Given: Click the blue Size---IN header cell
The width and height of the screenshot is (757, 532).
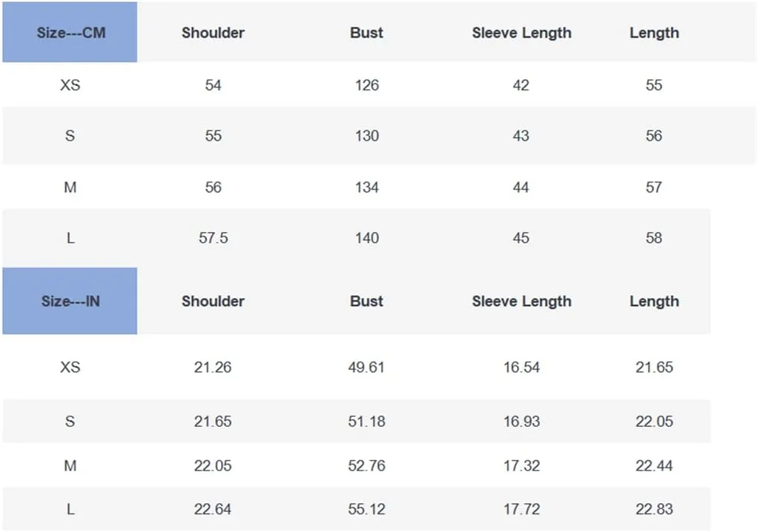Looking at the screenshot, I should (70, 301).
